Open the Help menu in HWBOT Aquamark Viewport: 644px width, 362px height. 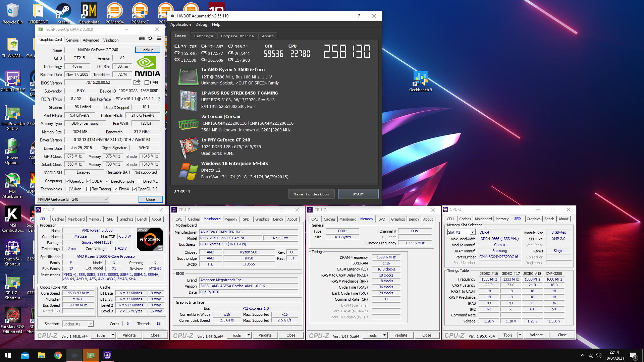(216, 24)
